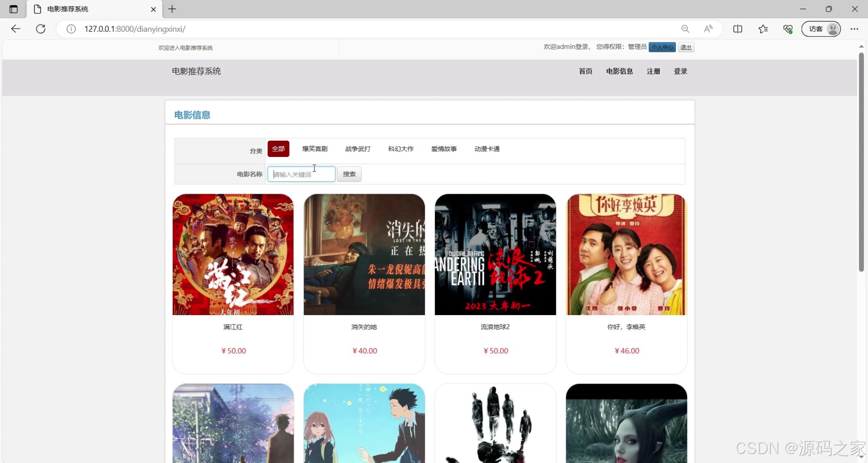Open 个人中心 personal center
868x463 pixels.
point(662,47)
